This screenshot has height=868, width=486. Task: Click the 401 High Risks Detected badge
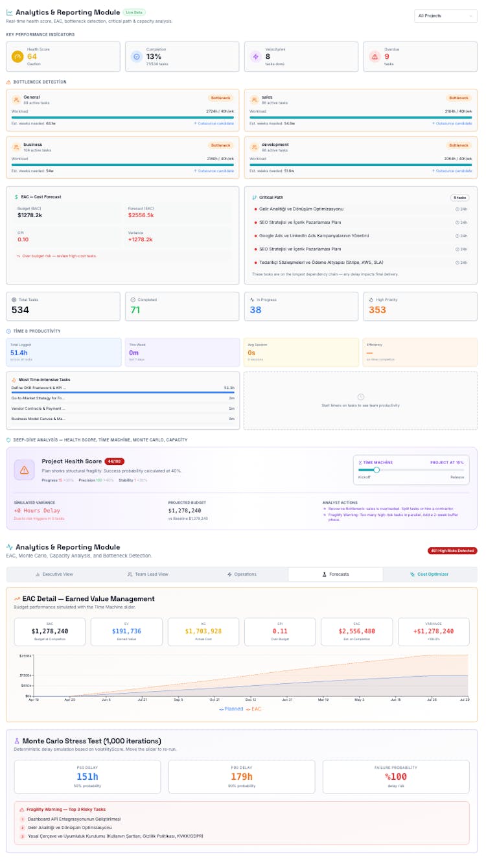(452, 550)
